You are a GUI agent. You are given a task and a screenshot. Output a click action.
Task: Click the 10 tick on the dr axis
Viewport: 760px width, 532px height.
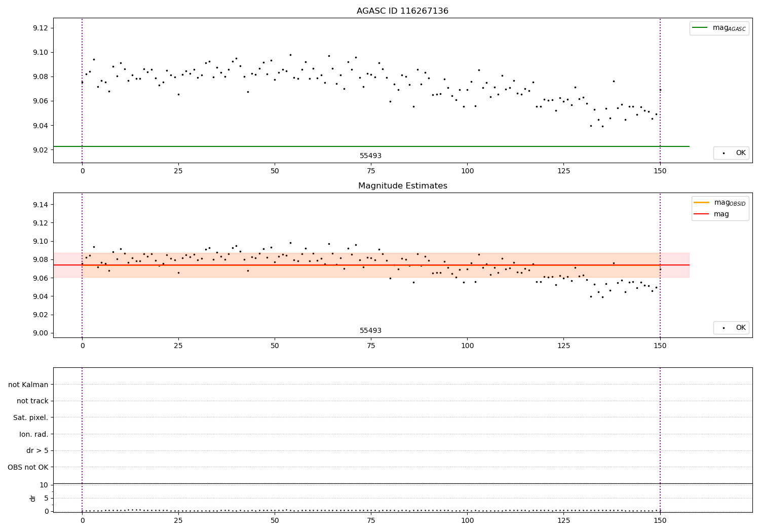[x=44, y=485]
